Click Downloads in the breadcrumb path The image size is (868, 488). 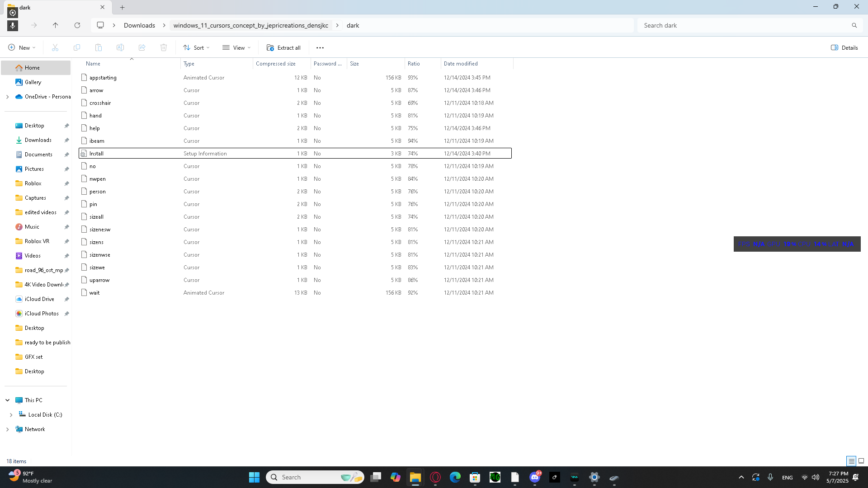(139, 25)
